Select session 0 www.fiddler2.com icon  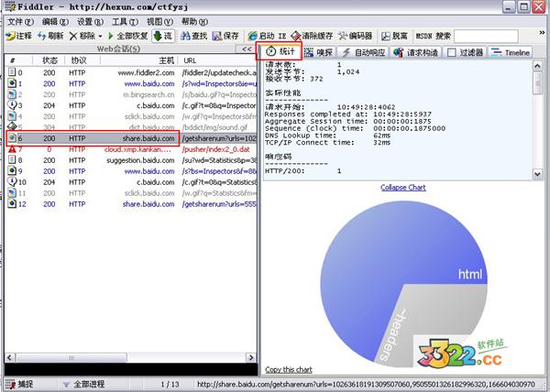pyautogui.click(x=12, y=72)
